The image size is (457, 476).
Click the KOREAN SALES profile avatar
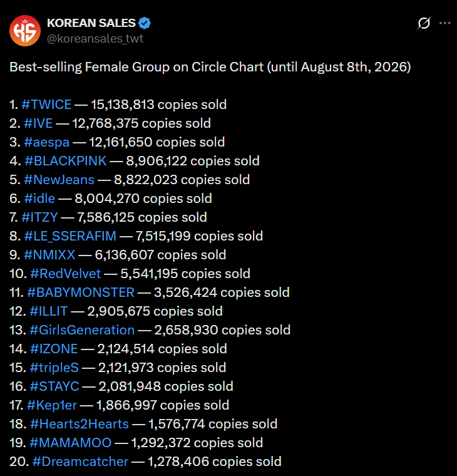25,31
